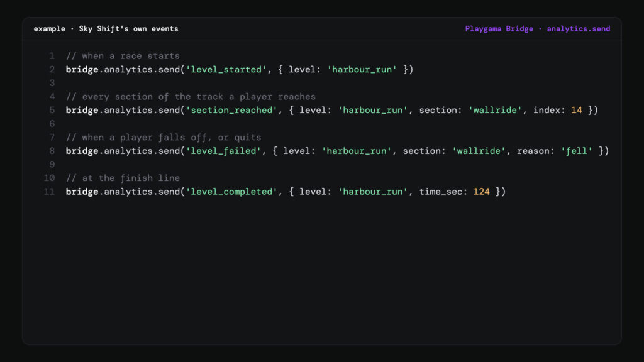Click the 'harbour_run' string on line 2
Screen dimensions: 644x362
pyautogui.click(x=362, y=69)
